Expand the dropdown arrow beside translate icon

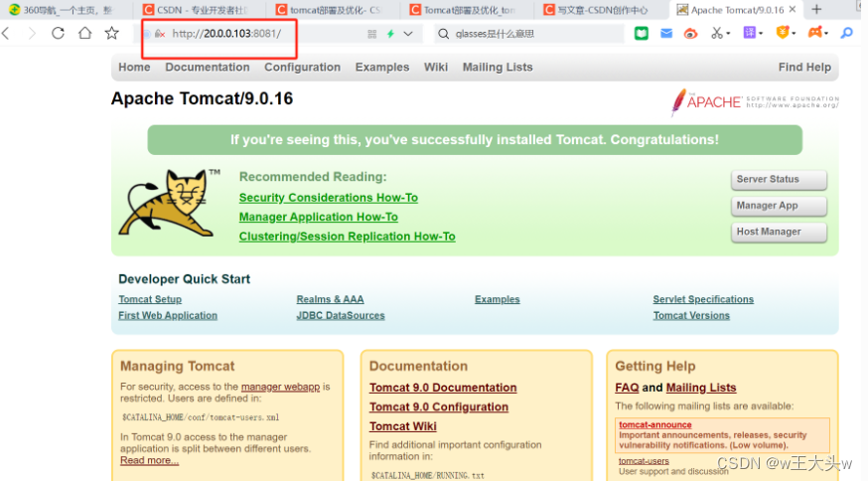pyautogui.click(x=761, y=34)
